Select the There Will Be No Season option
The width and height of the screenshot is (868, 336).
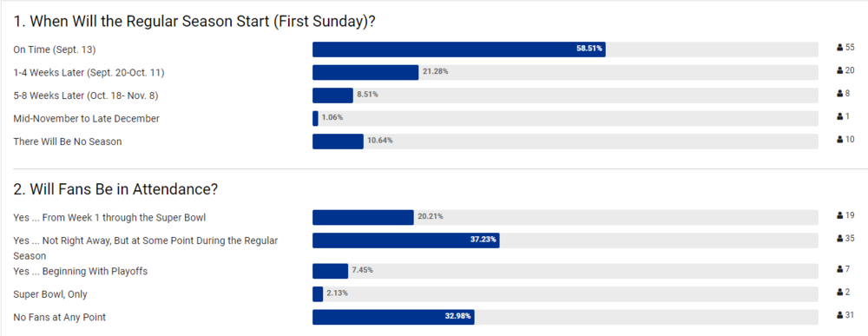68,142
